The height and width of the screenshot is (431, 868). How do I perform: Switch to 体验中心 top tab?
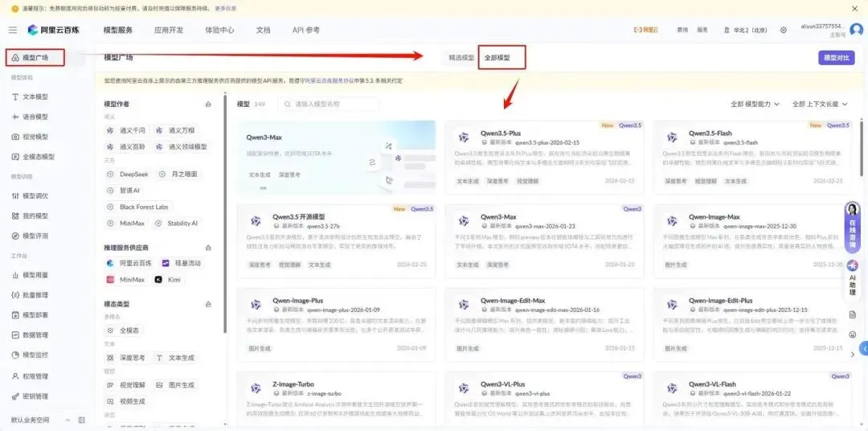pos(219,30)
